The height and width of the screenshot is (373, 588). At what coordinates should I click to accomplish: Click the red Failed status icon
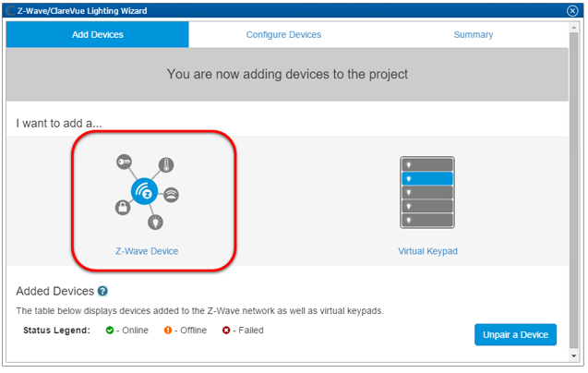(226, 331)
